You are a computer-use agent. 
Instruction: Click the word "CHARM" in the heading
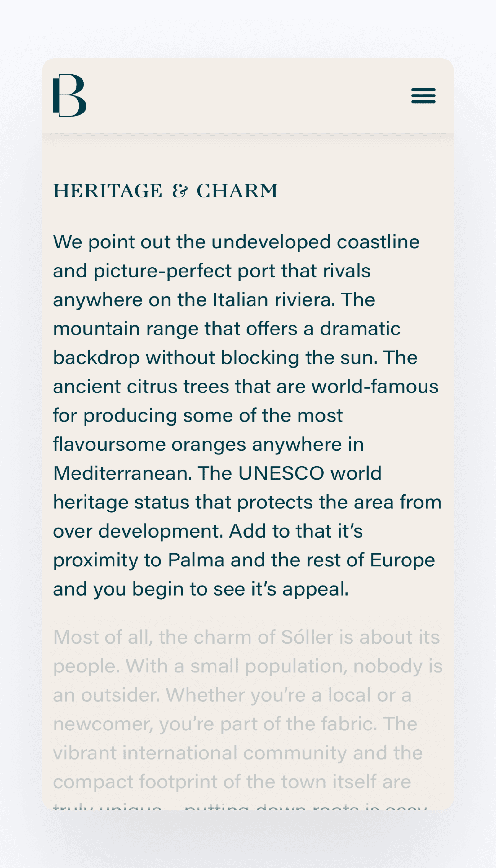point(237,191)
